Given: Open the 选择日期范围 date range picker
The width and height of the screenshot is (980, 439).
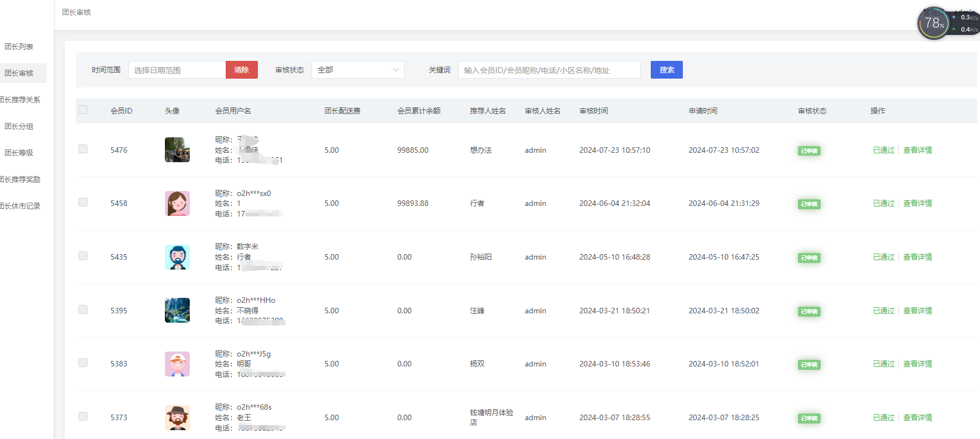Looking at the screenshot, I should (177, 70).
